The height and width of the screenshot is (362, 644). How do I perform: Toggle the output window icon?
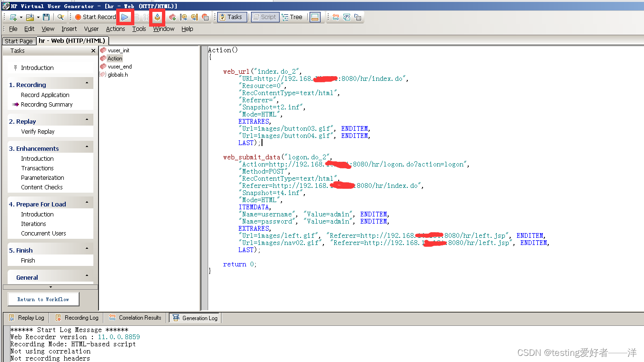(314, 17)
